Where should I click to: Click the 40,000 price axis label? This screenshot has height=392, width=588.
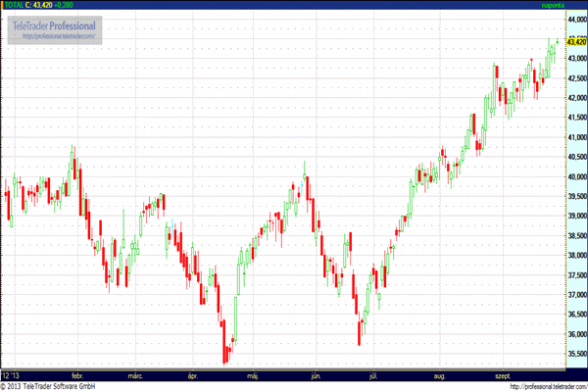point(576,176)
